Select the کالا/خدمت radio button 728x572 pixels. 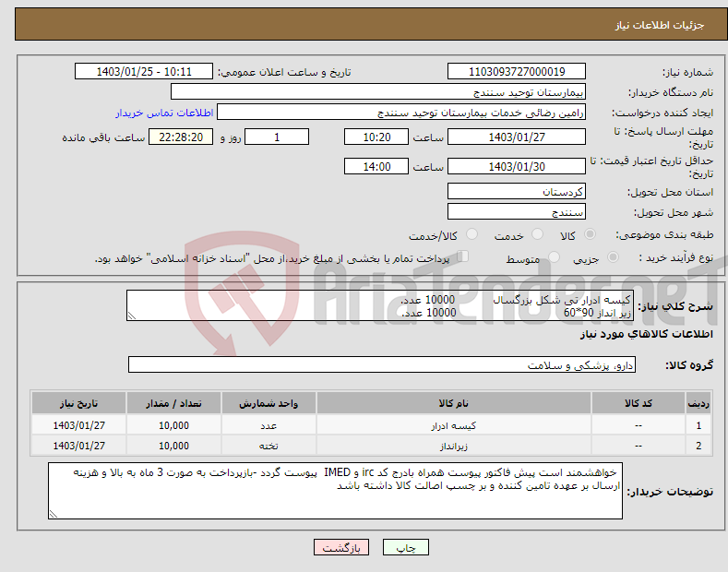click(471, 234)
